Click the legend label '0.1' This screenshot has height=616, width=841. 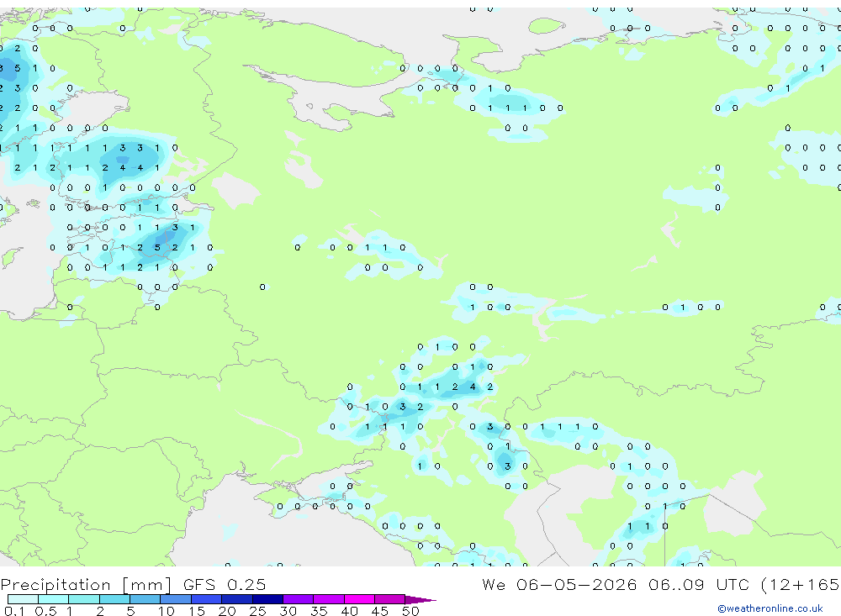(14, 611)
